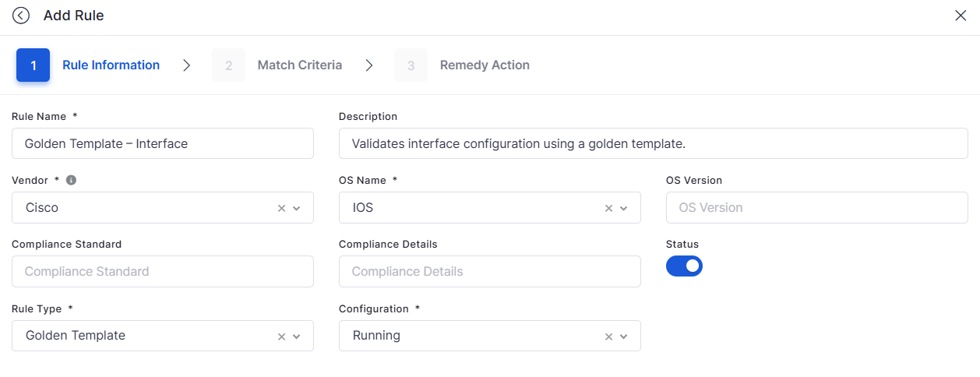Open the Configuration dropdown
The height and width of the screenshot is (377, 980).
coord(624,336)
